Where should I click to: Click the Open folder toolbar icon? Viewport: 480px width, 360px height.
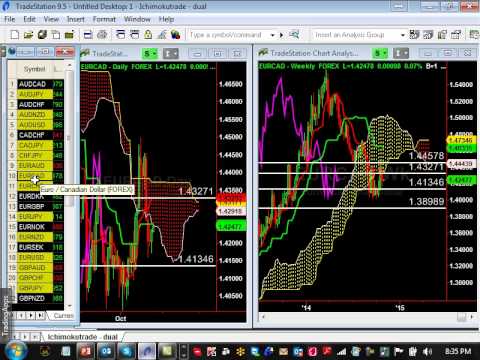point(28,35)
